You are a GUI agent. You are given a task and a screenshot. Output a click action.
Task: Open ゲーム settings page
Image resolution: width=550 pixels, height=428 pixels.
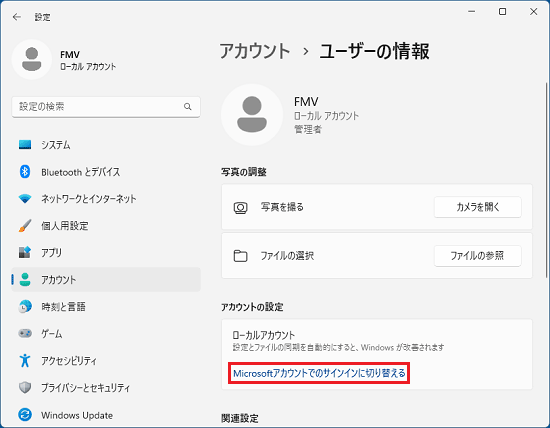tap(106, 333)
